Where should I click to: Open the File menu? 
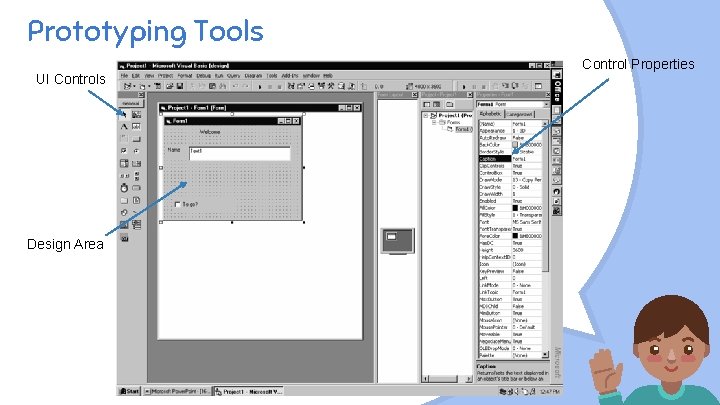tap(124, 76)
